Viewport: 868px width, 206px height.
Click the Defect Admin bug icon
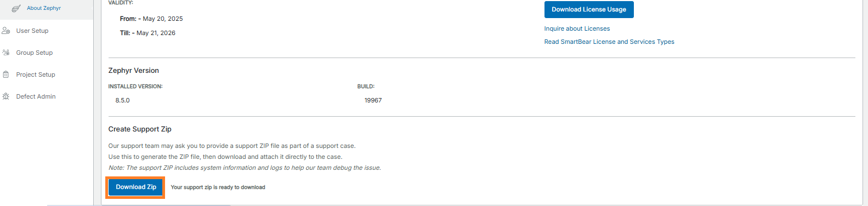click(x=6, y=96)
